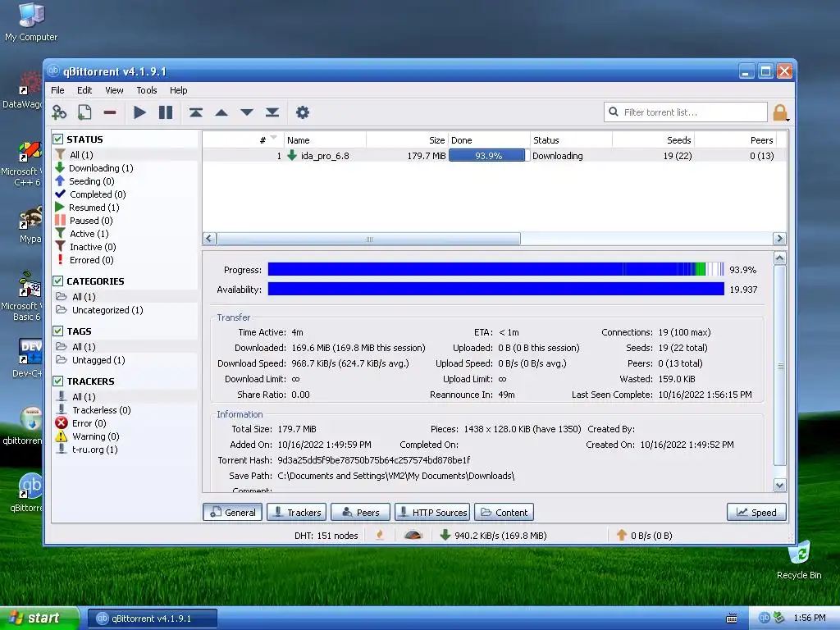This screenshot has width=840, height=630.
Task: Click the lock UI padlock icon
Action: [780, 112]
